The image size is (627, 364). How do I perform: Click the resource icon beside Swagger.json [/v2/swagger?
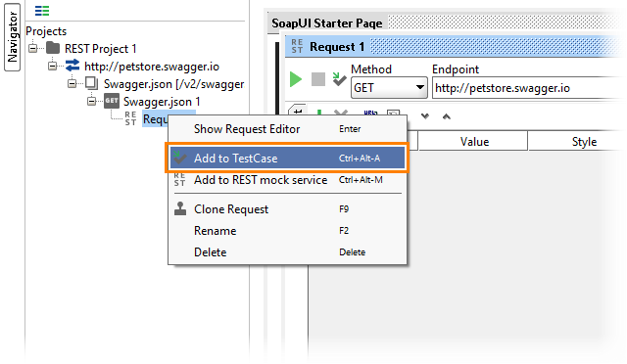coord(92,83)
